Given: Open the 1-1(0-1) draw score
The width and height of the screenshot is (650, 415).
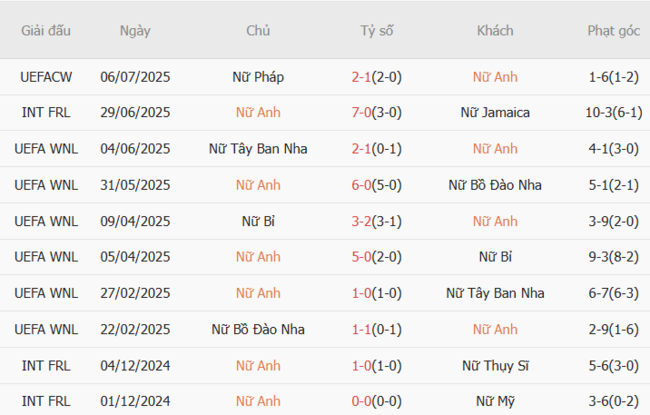Looking at the screenshot, I should tap(377, 329).
